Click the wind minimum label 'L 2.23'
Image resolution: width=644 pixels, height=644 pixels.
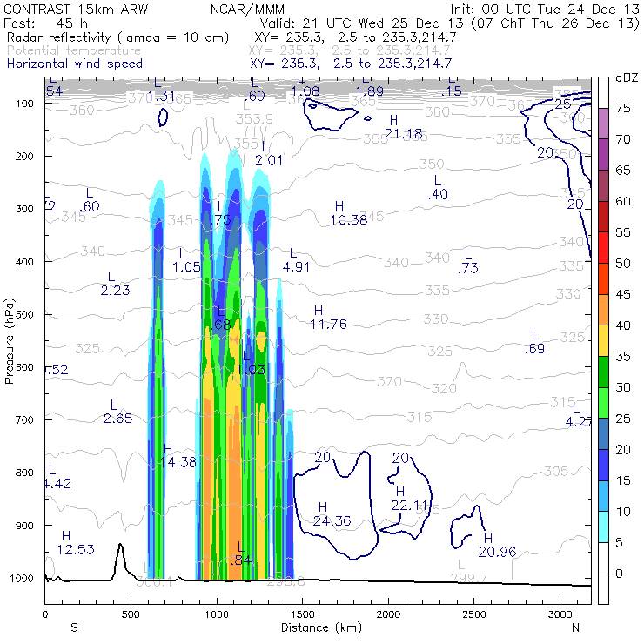tap(115, 284)
